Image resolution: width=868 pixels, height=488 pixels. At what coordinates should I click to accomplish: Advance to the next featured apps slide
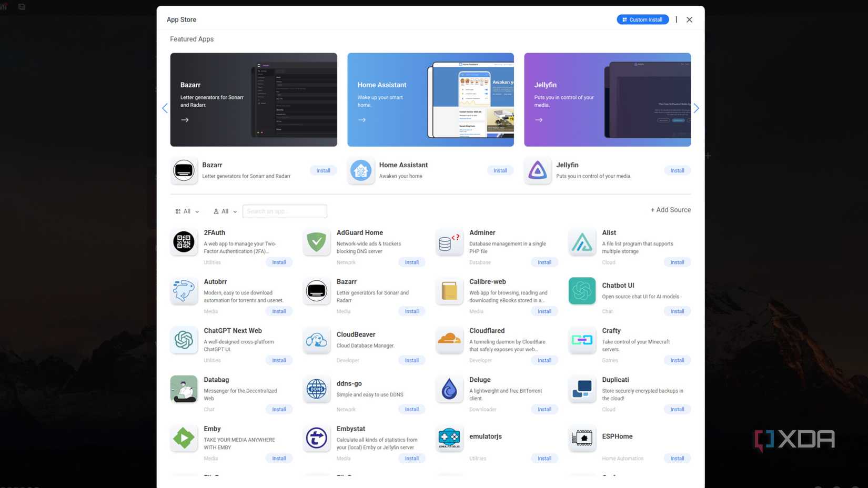tap(696, 108)
